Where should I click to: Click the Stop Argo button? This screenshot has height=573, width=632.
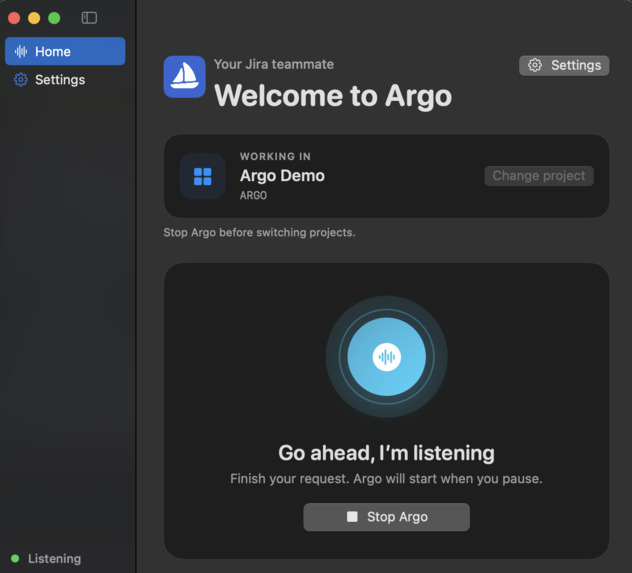coord(387,517)
